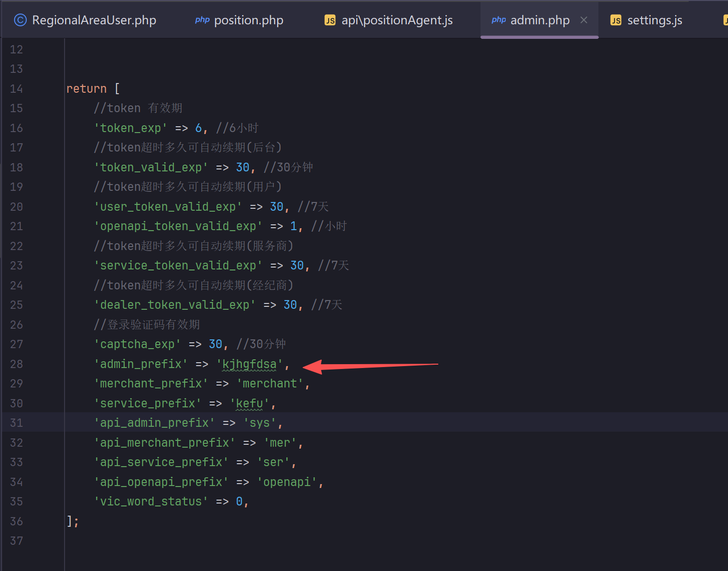728x571 pixels.
Task: Click the 'kefu' service prefix value
Action: [249, 403]
